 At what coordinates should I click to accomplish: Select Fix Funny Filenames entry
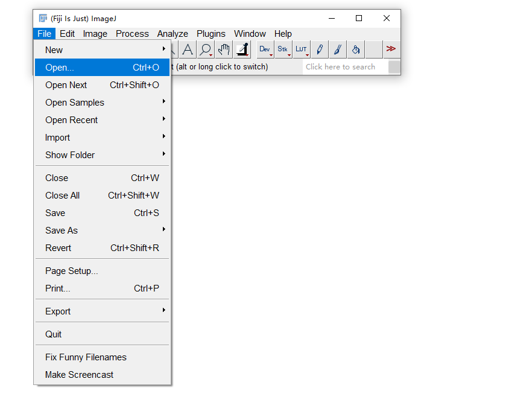click(86, 357)
